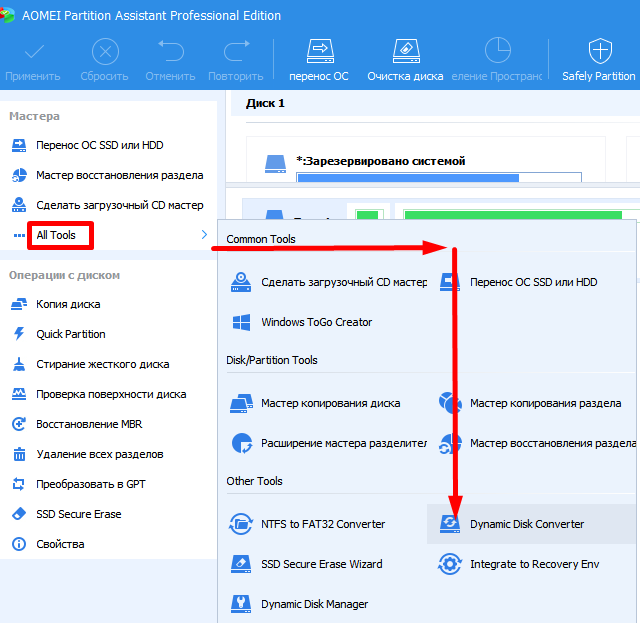This screenshot has width=640, height=623.
Task: Click the AOMEI Partition Assistant title text
Action: click(151, 16)
